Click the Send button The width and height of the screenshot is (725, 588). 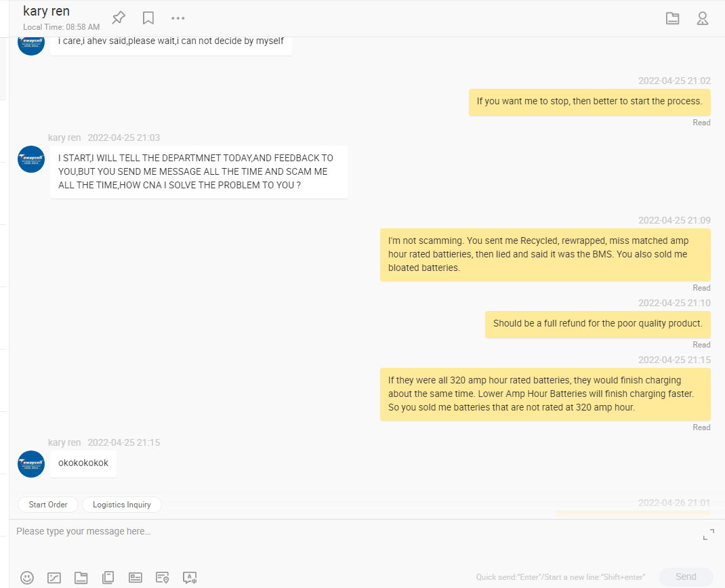(x=686, y=576)
